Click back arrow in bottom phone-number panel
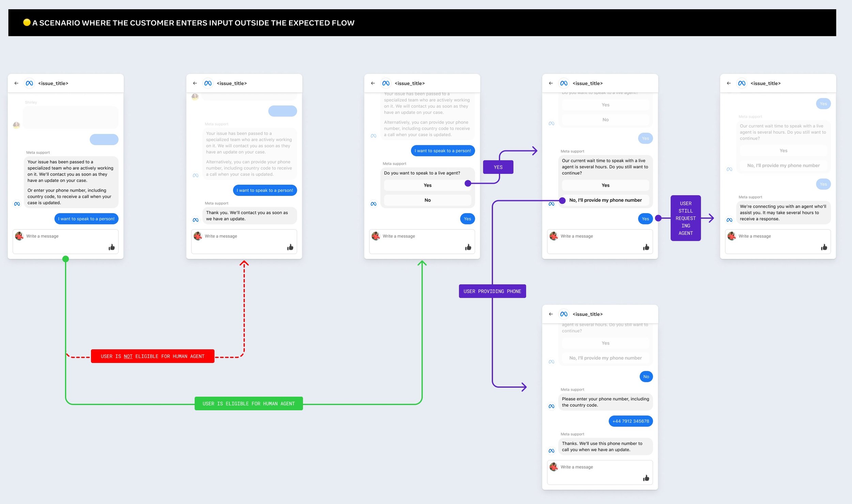The height and width of the screenshot is (504, 852). pos(551,314)
